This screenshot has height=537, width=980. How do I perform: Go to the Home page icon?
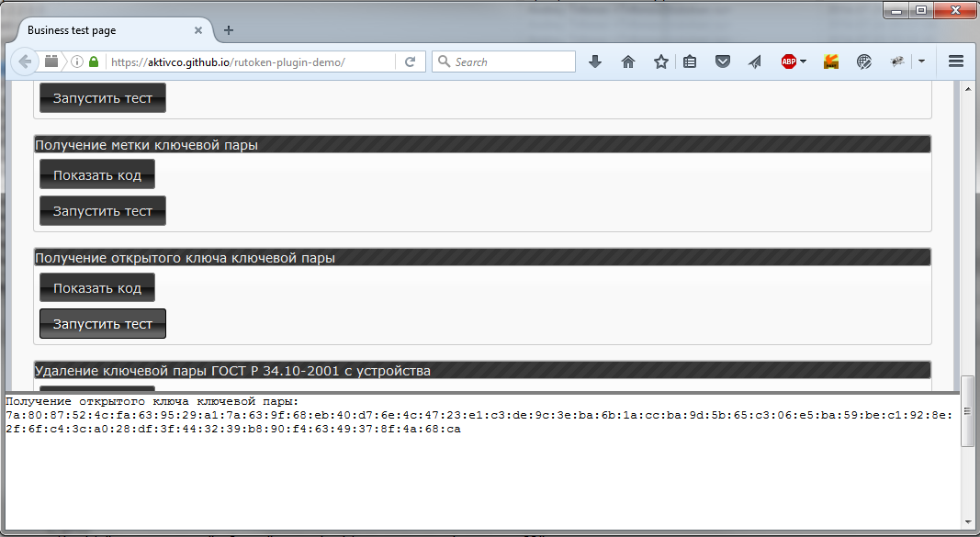pyautogui.click(x=628, y=62)
